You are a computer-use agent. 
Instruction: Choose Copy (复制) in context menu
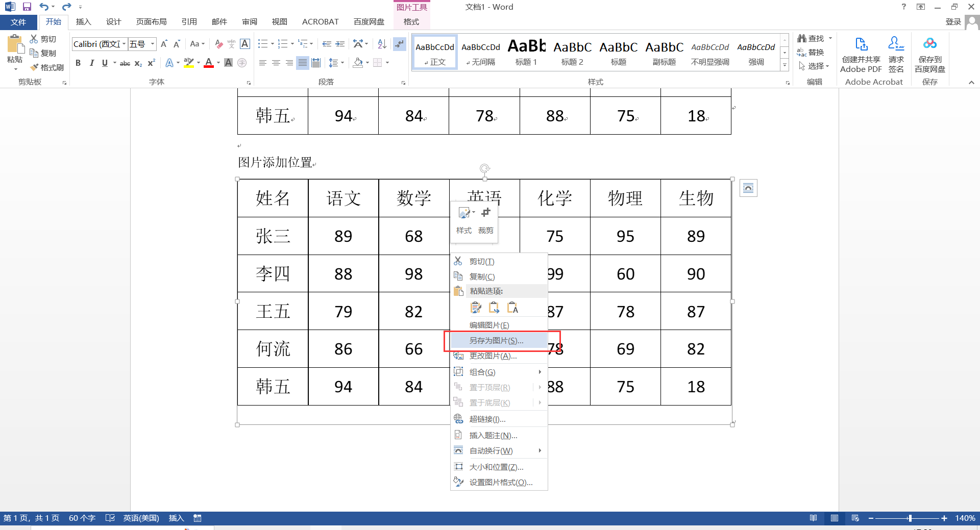[x=499, y=276]
